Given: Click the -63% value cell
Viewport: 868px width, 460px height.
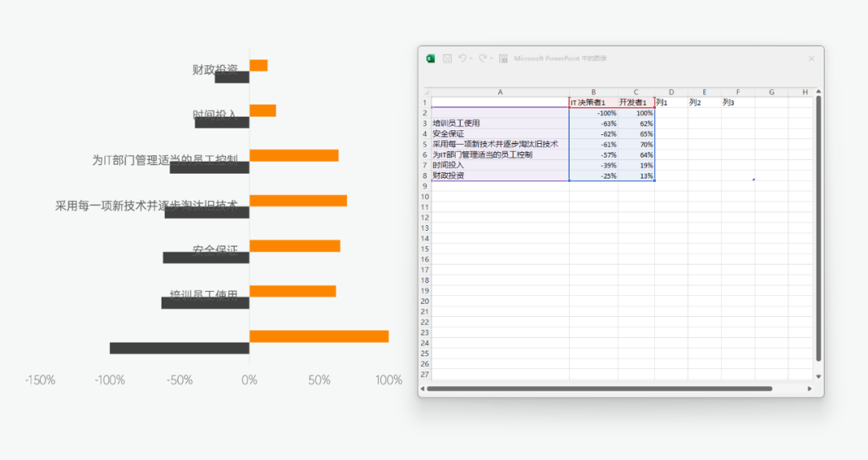Looking at the screenshot, I should coord(593,124).
